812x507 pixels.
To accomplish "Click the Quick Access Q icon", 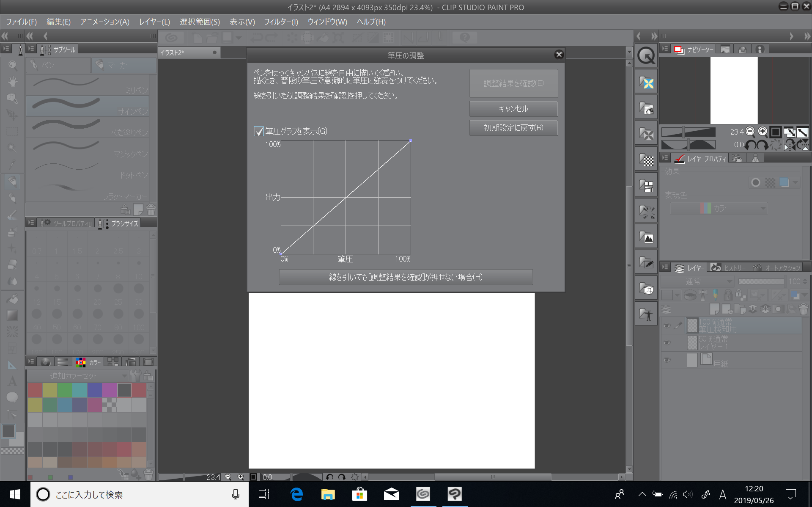I will pyautogui.click(x=646, y=55).
